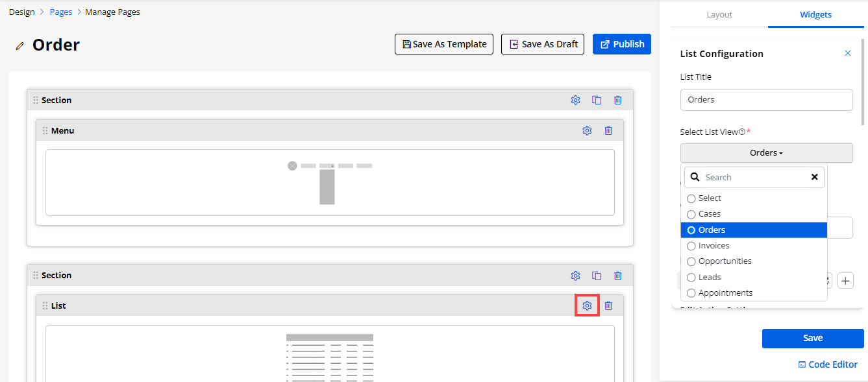Open settings gear for the Menu widget
Image resolution: width=868 pixels, height=382 pixels.
[587, 130]
